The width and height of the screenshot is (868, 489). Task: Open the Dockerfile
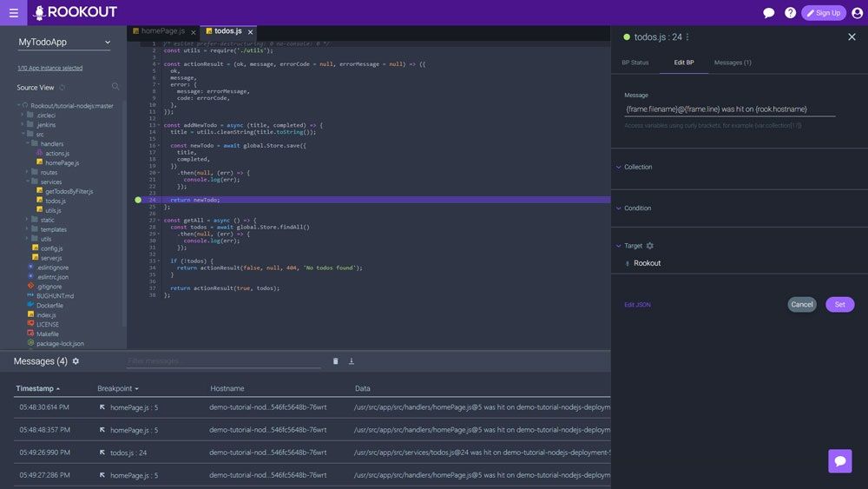tap(49, 306)
